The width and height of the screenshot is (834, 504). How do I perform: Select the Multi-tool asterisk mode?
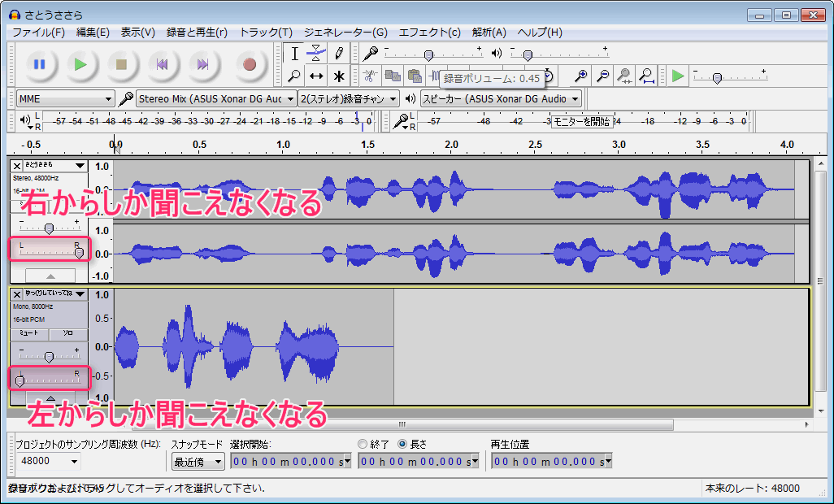pos(339,76)
